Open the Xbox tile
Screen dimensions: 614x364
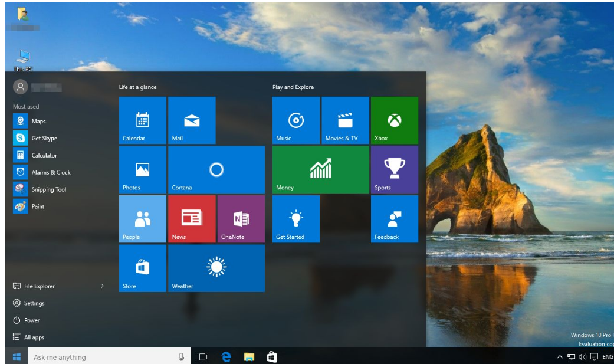(394, 120)
